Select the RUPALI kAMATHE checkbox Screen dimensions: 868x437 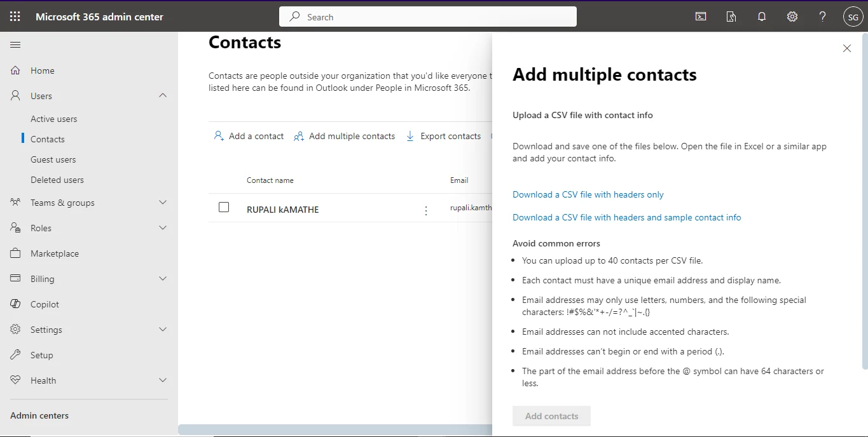coord(224,207)
